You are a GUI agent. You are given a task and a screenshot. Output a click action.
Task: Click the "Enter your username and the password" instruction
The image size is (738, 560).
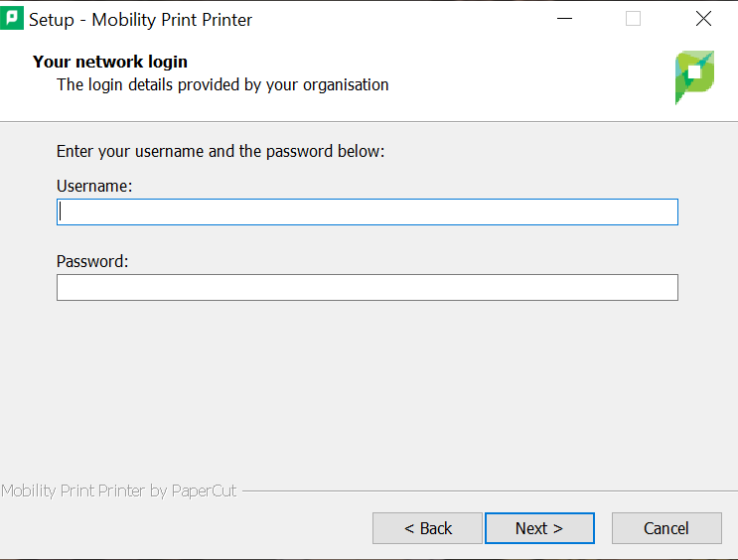pos(220,151)
